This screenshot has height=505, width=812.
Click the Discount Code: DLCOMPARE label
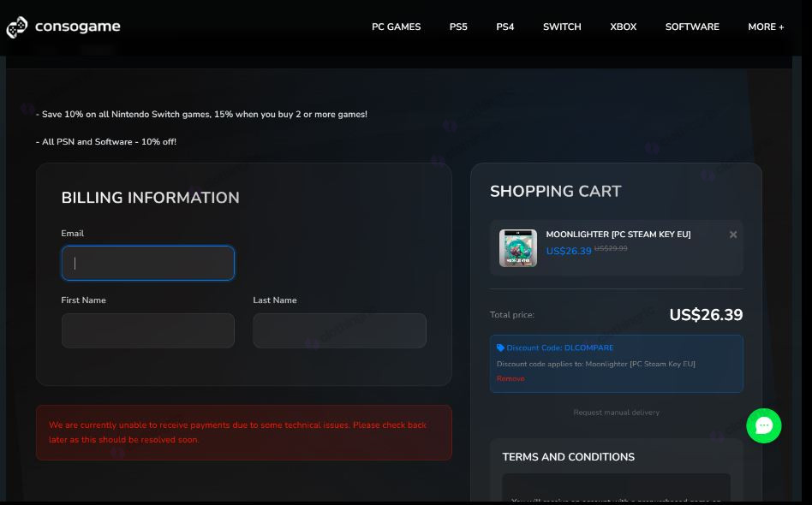[x=560, y=348]
